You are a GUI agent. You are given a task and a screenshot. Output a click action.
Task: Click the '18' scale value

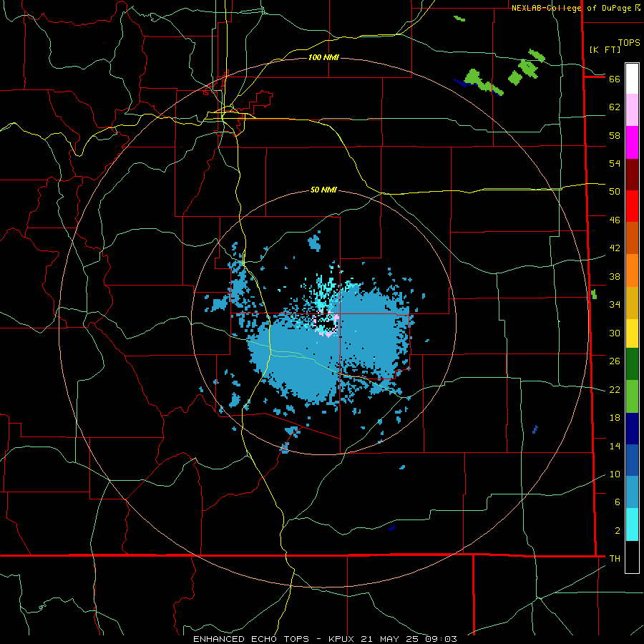click(x=615, y=418)
